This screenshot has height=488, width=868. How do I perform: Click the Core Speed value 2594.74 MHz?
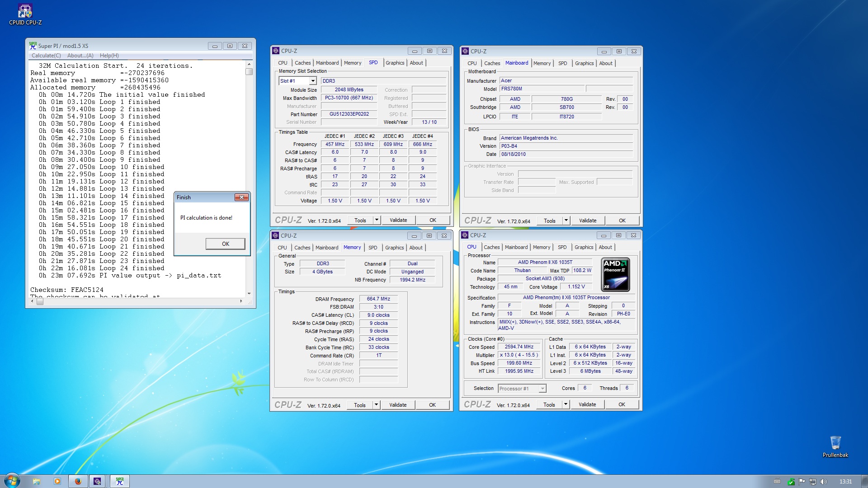click(519, 347)
